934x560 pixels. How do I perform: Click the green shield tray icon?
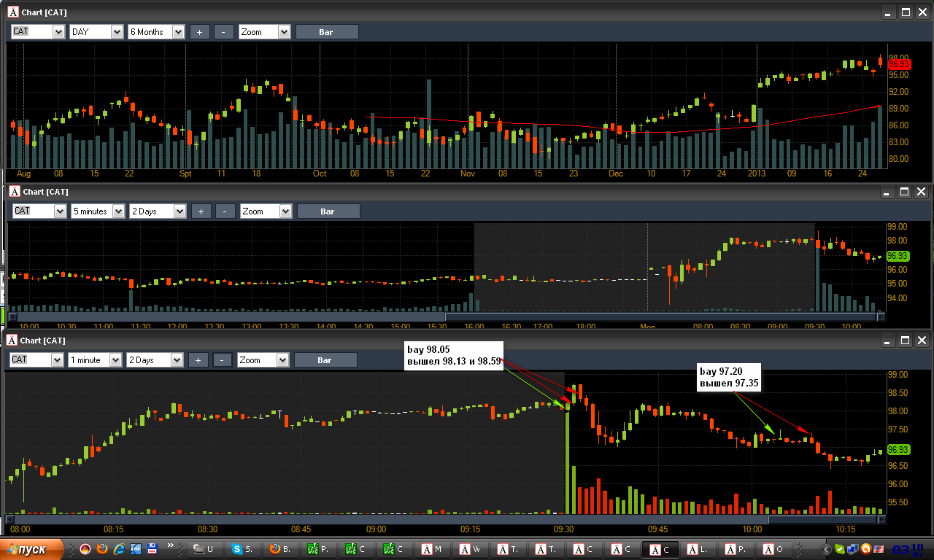click(840, 549)
